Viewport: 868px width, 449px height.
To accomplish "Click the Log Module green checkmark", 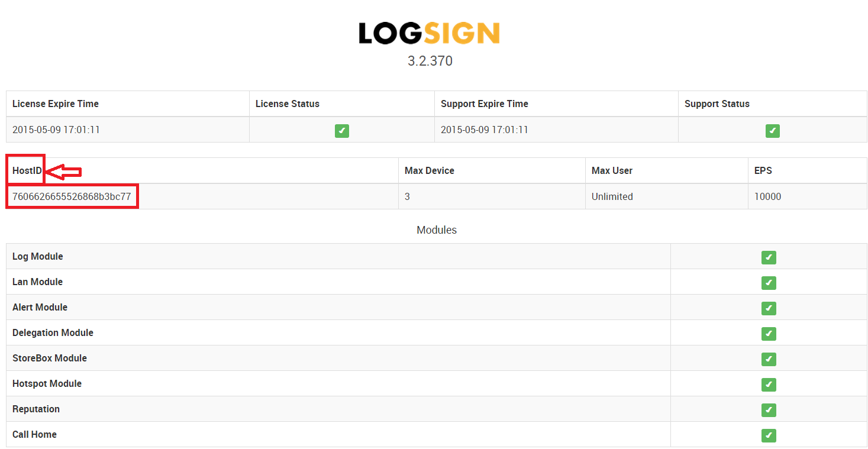I will [x=769, y=257].
